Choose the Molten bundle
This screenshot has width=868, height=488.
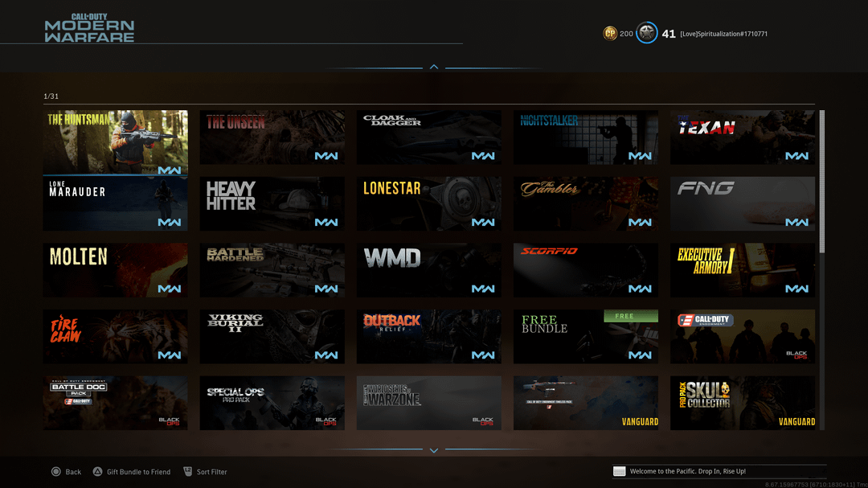click(115, 270)
